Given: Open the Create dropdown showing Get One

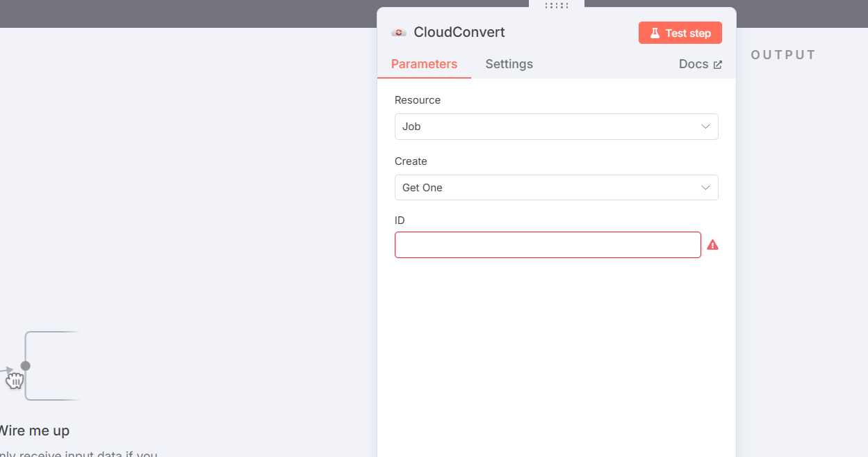Looking at the screenshot, I should point(557,188).
